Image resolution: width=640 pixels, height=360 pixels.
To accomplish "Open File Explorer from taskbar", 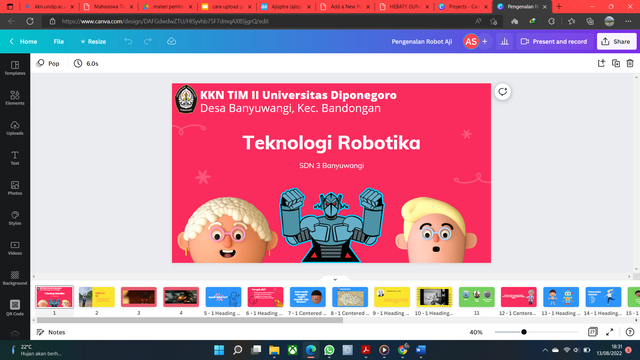I will click(274, 350).
